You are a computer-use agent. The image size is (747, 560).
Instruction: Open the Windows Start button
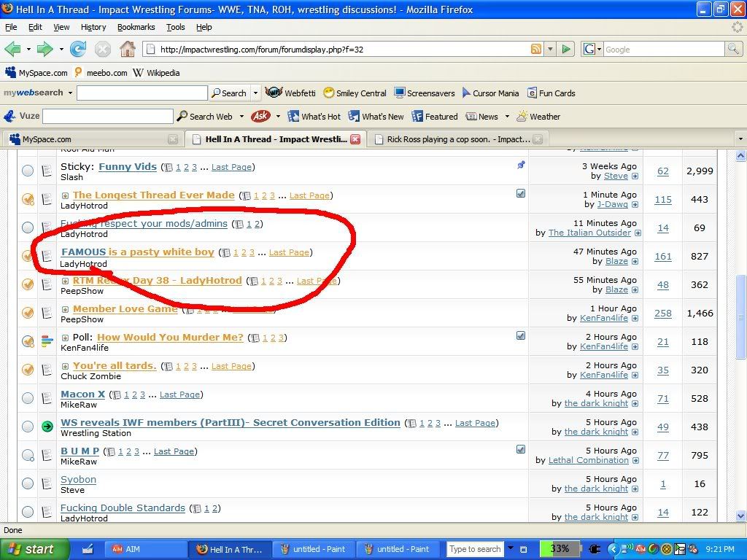(35, 549)
